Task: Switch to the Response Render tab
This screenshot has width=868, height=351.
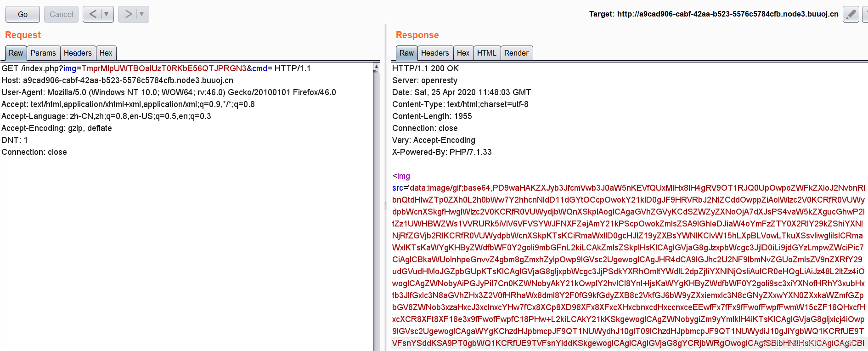Action: tap(516, 53)
